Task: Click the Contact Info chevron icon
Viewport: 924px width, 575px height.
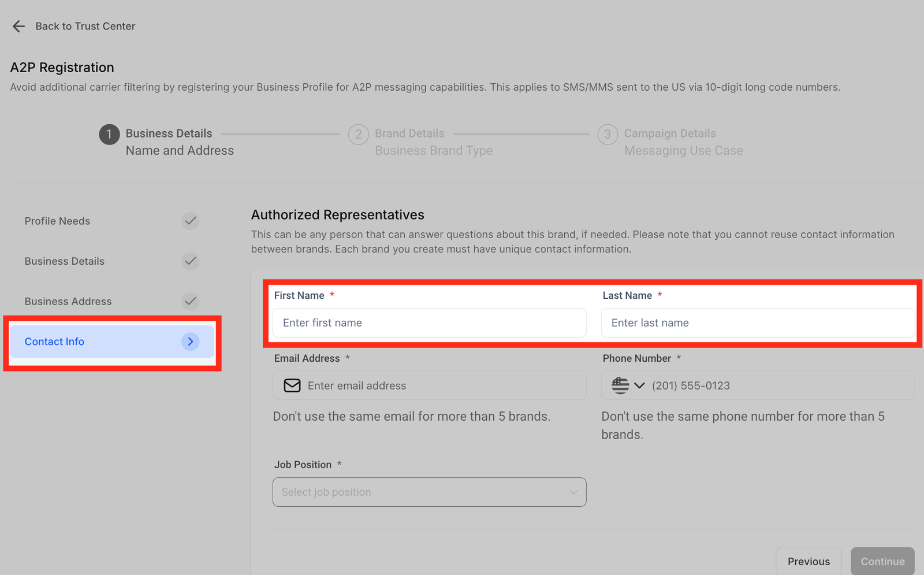Action: click(x=190, y=342)
